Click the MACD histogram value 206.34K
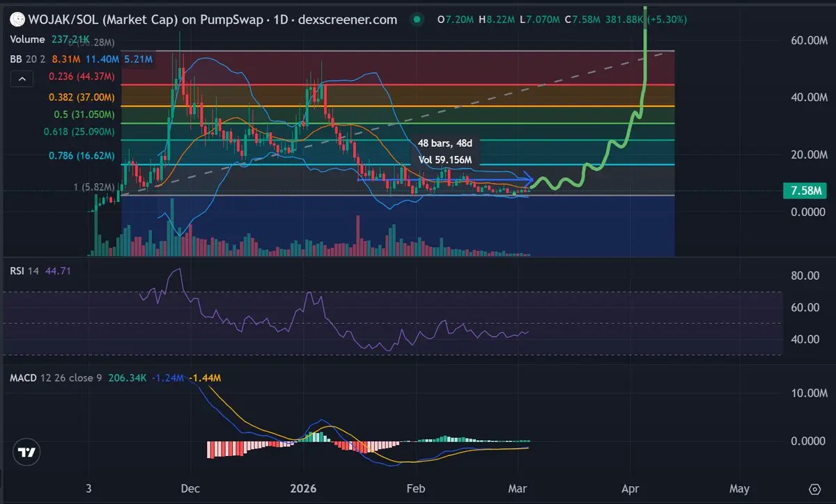 click(126, 377)
